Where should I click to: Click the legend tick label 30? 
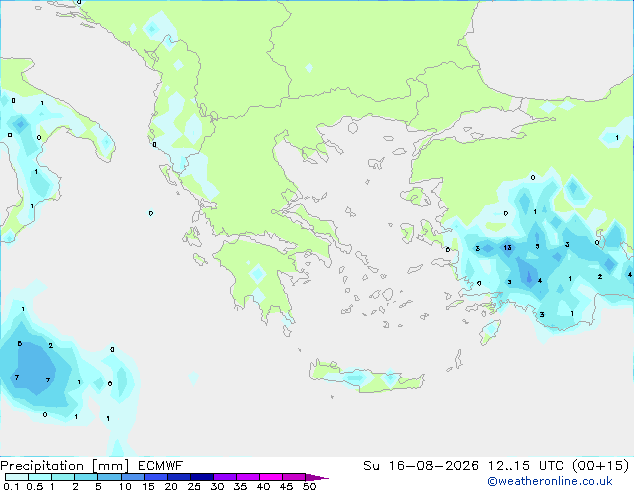click(218, 486)
